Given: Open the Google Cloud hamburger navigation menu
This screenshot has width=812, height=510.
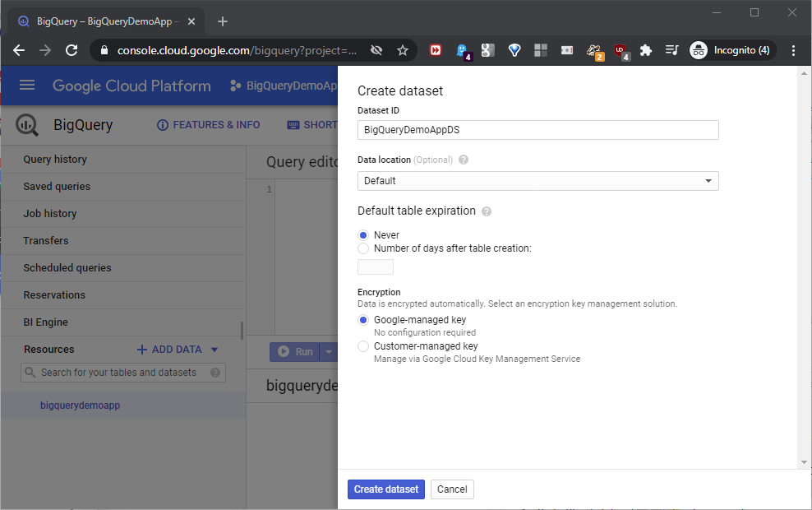Looking at the screenshot, I should 27,86.
